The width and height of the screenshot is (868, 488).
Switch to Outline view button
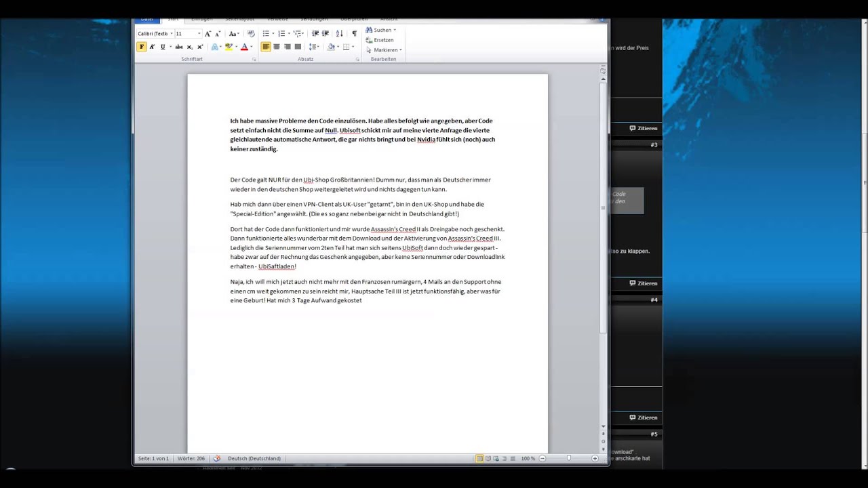point(505,458)
